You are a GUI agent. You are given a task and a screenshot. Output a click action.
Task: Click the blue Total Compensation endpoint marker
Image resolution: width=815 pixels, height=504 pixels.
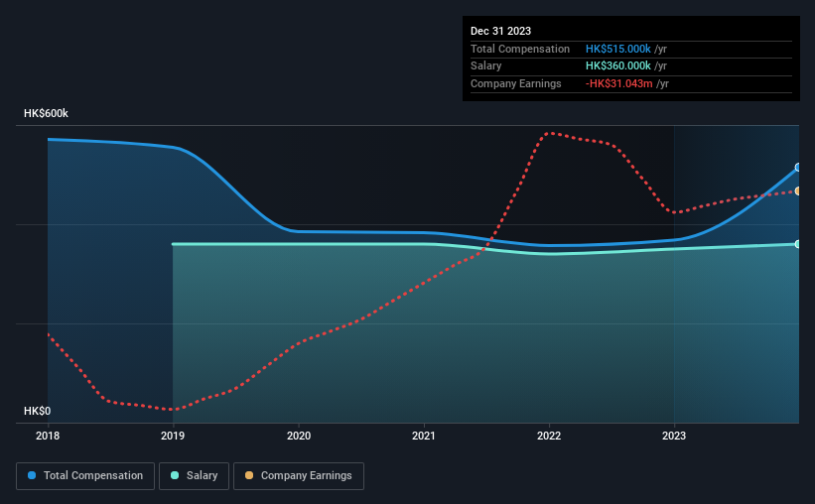pos(798,168)
